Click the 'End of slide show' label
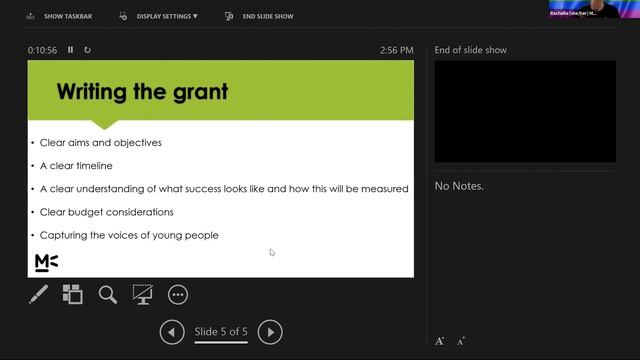The height and width of the screenshot is (360, 640). pos(471,50)
